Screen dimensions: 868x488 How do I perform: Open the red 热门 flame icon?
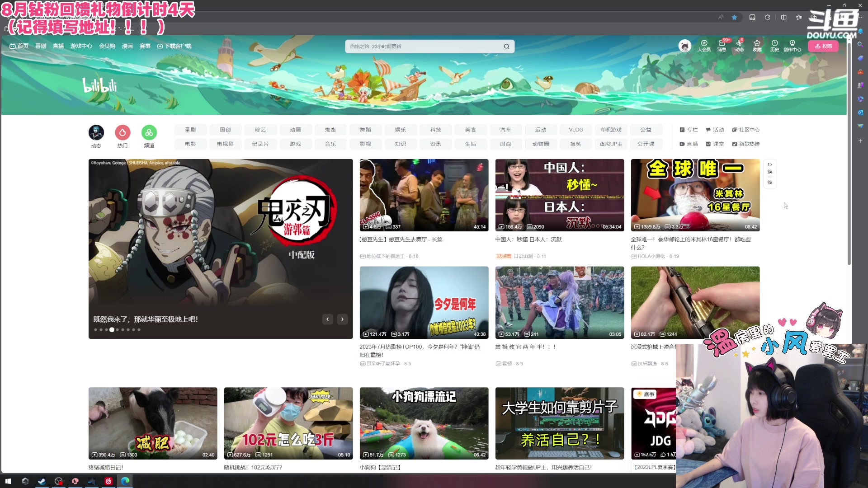coord(123,133)
